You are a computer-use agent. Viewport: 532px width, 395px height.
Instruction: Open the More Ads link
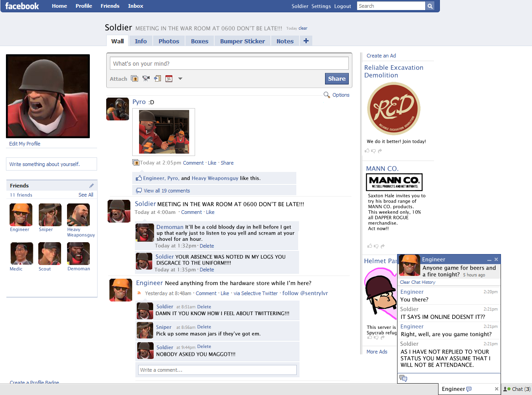377,352
